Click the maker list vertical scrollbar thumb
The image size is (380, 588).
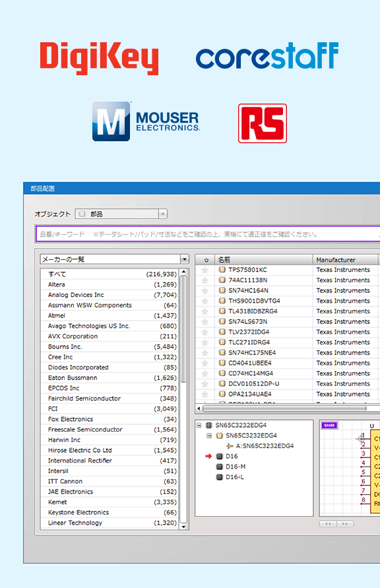point(183,329)
